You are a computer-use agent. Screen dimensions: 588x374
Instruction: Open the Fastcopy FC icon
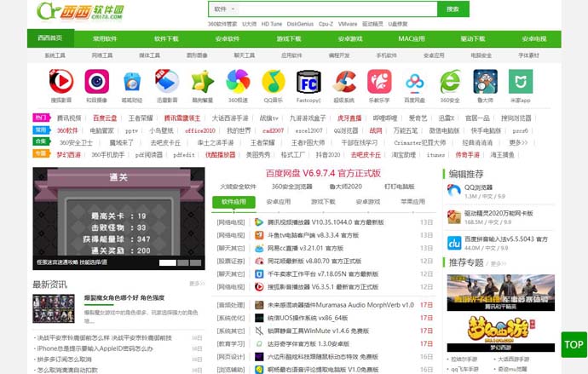pyautogui.click(x=308, y=81)
